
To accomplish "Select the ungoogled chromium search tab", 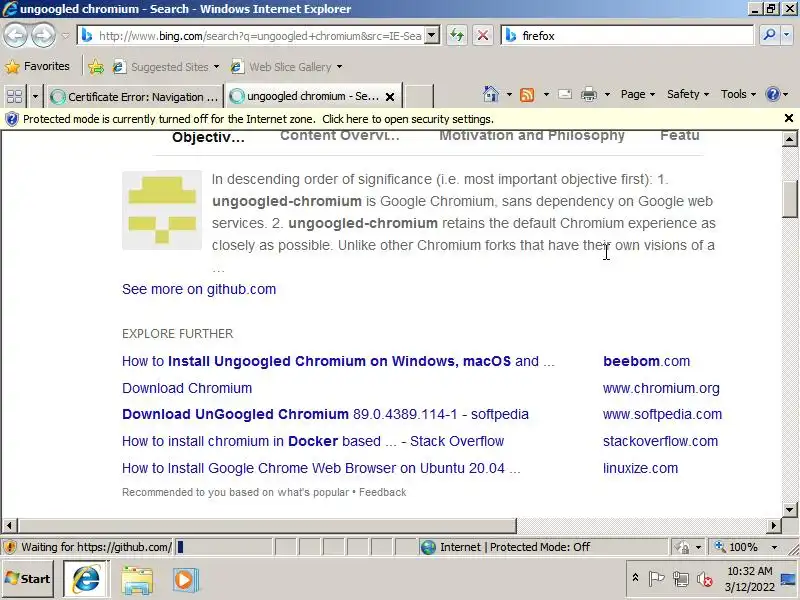I will point(305,96).
